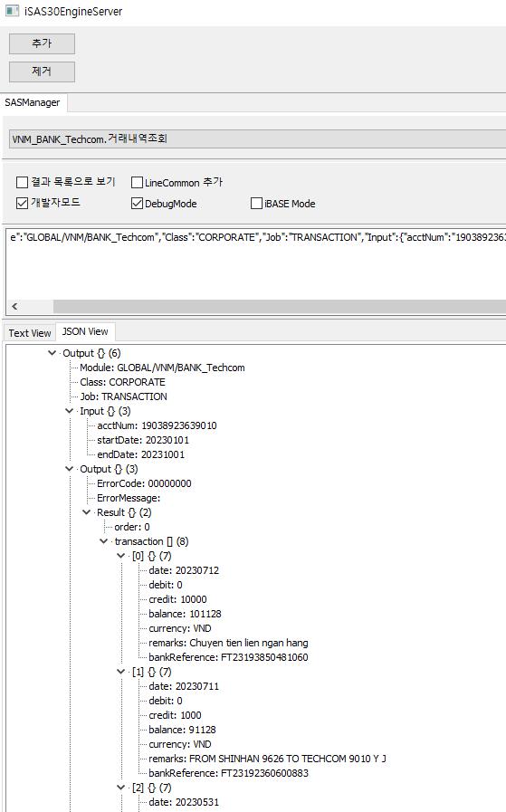Click the iSAS30EngineServer title bar app icon
This screenshot has width=506, height=812.
[12, 10]
